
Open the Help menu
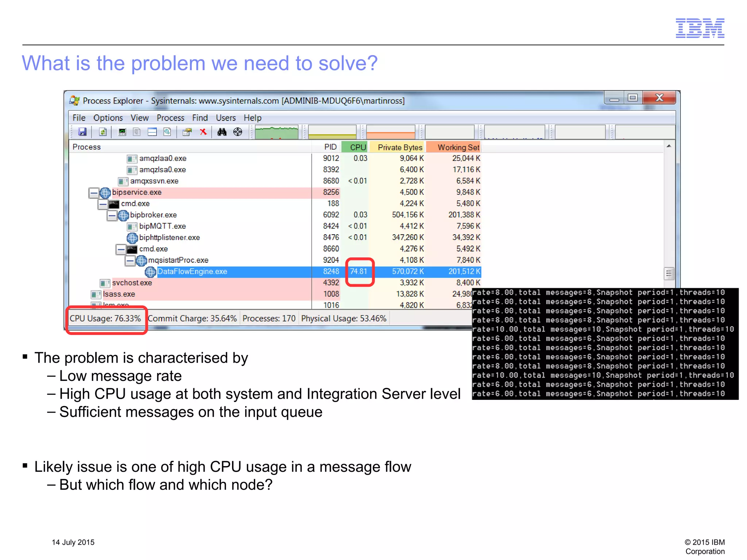point(252,118)
